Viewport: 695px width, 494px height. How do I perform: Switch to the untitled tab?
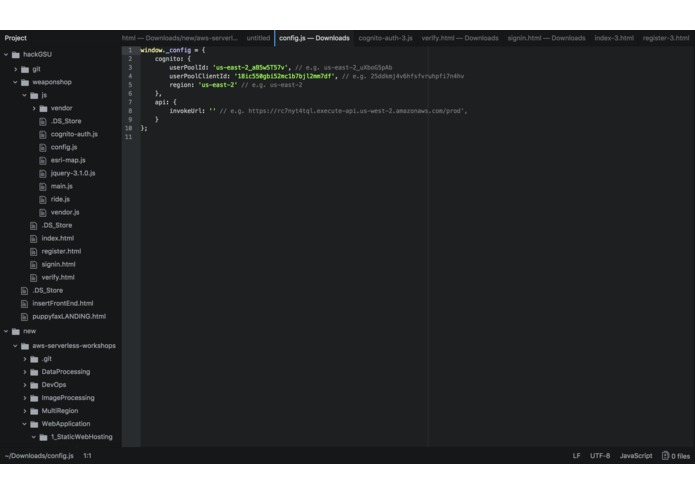coord(258,38)
